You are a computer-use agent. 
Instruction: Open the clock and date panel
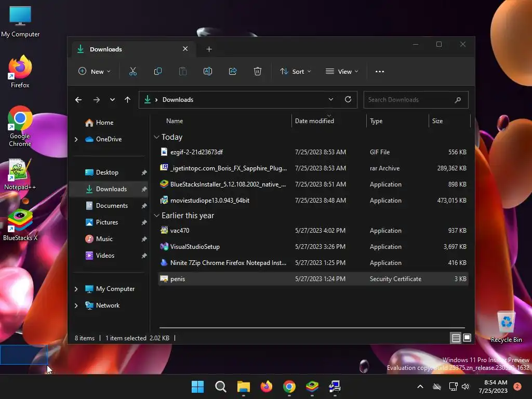click(493, 387)
